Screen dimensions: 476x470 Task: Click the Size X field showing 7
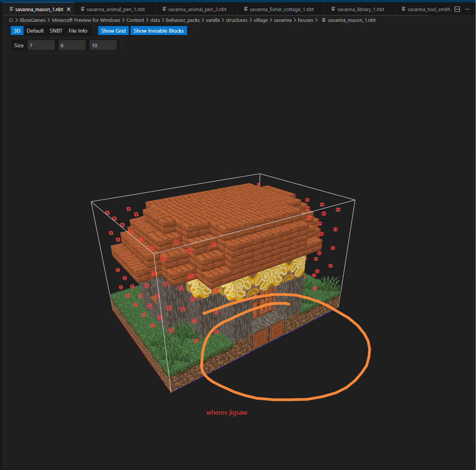41,45
